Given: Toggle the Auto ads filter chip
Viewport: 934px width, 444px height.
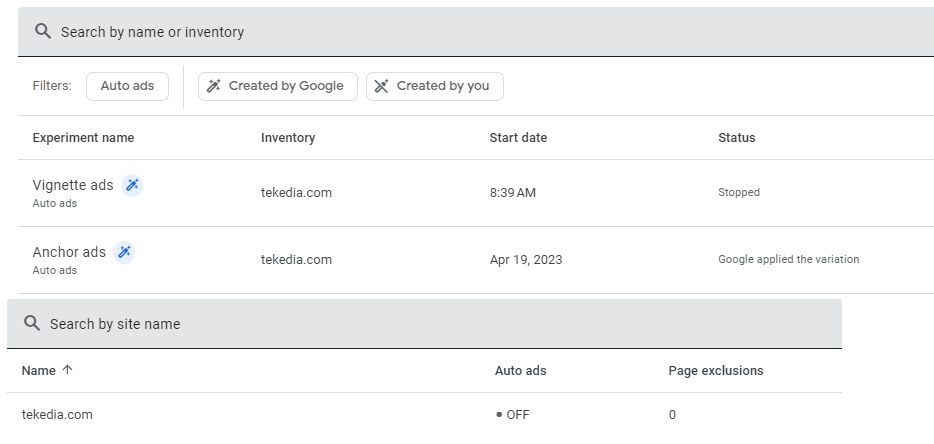Looking at the screenshot, I should (x=127, y=86).
